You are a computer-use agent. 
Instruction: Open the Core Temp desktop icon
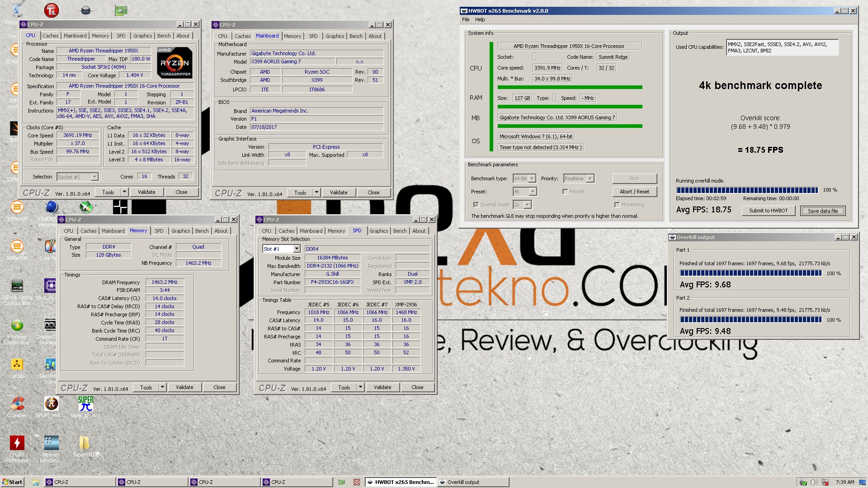tap(50, 250)
